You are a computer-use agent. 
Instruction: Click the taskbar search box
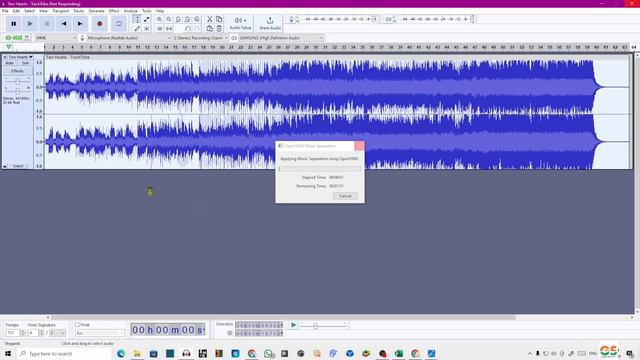click(x=64, y=353)
